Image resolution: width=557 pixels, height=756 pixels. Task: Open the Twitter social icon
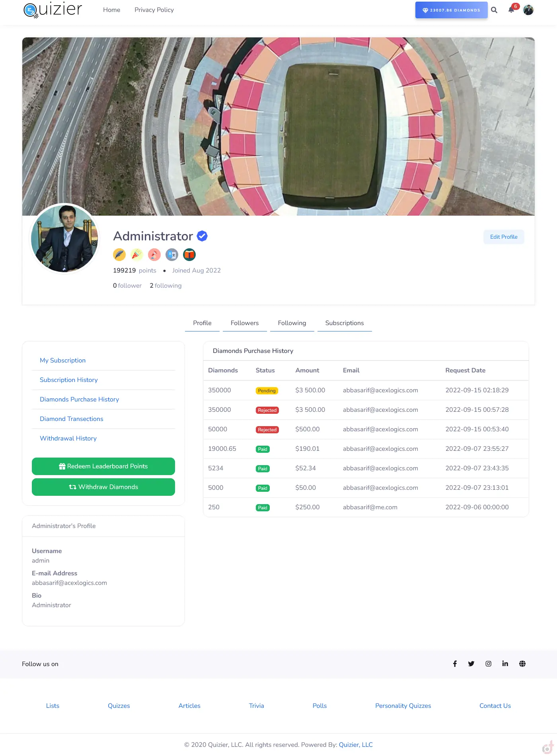coord(471,664)
